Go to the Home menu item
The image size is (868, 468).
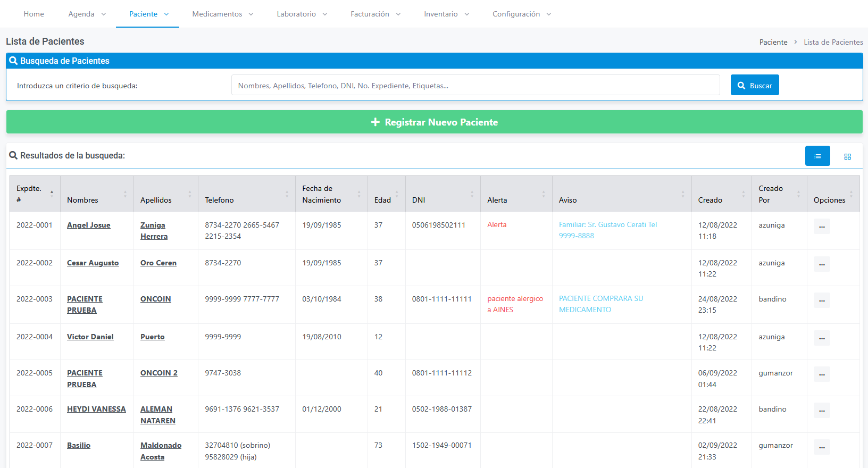click(x=34, y=14)
